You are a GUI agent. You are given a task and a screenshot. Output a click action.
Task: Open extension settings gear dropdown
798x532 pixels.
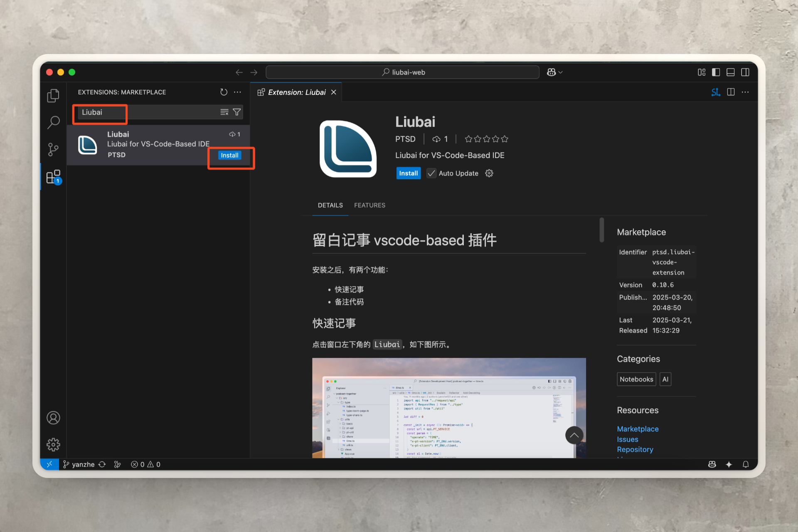(x=489, y=173)
